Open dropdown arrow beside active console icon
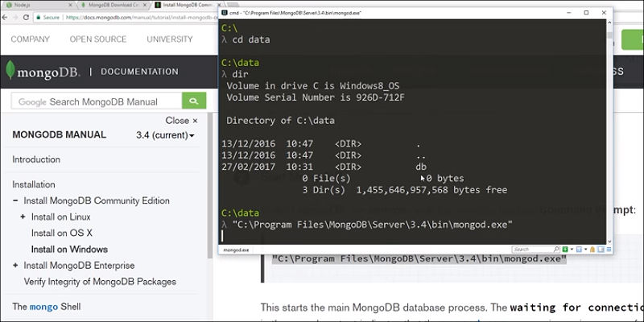The height and width of the screenshot is (322, 644). (586, 250)
